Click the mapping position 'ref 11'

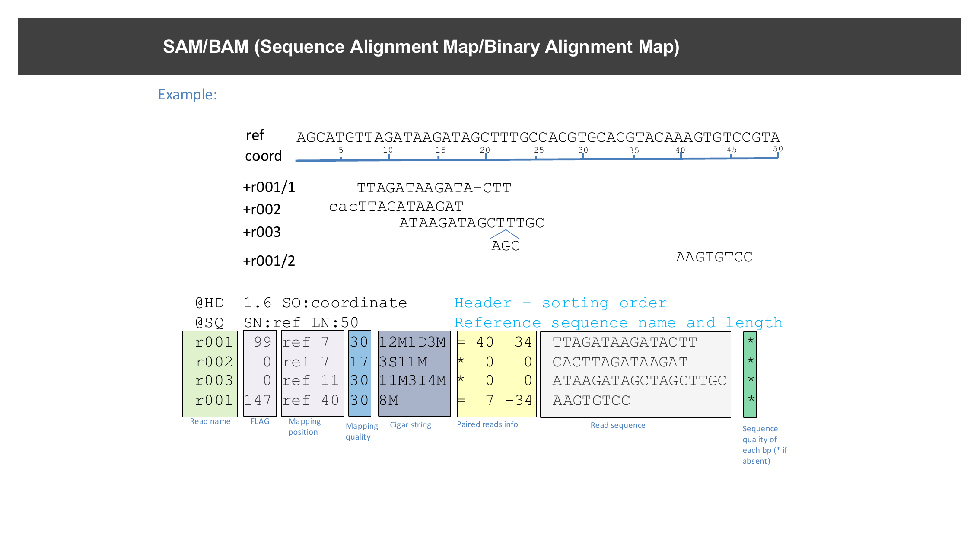pyautogui.click(x=311, y=380)
